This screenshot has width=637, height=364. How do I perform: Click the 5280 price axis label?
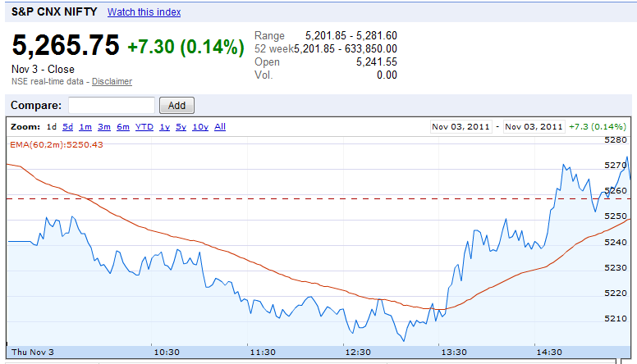pos(616,139)
